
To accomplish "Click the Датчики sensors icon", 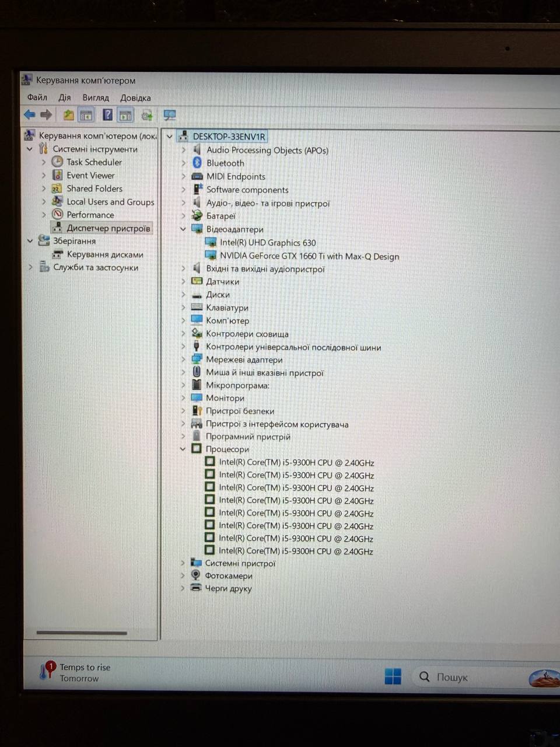I will pyautogui.click(x=197, y=281).
